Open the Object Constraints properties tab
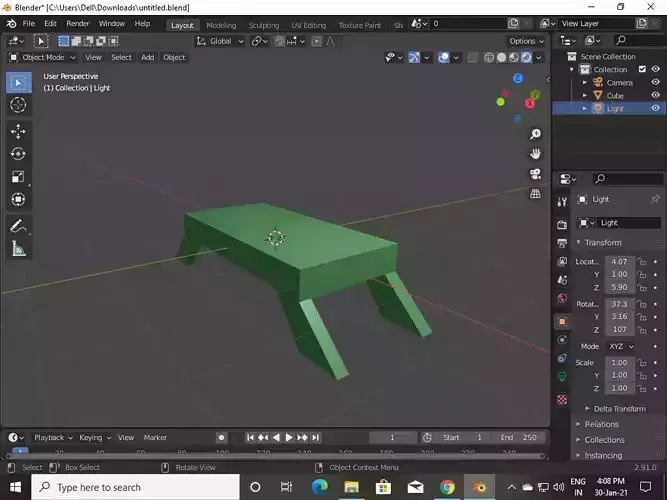Image resolution: width=667 pixels, height=500 pixels. (x=562, y=358)
